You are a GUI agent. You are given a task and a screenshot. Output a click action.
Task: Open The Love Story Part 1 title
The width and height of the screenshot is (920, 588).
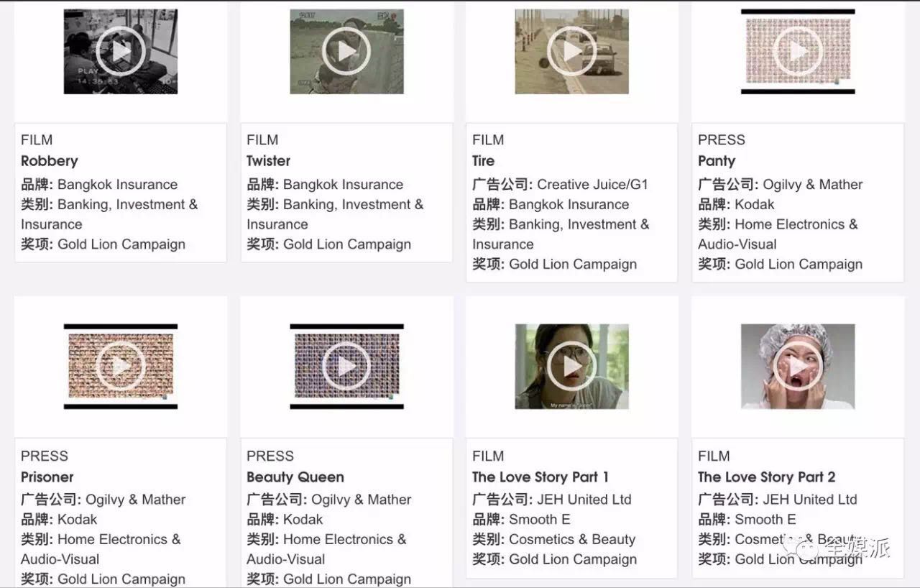point(540,477)
